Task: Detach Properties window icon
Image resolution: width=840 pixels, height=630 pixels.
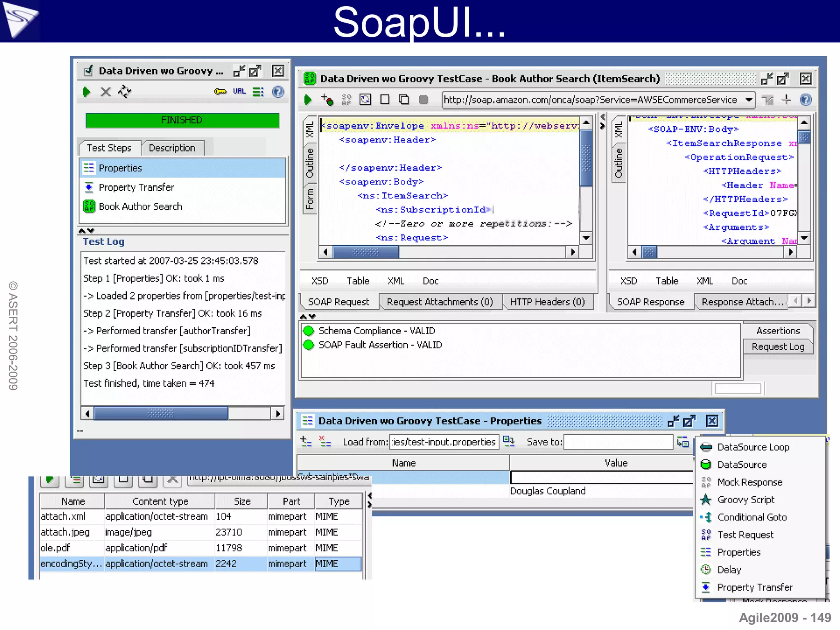Action: [x=673, y=421]
